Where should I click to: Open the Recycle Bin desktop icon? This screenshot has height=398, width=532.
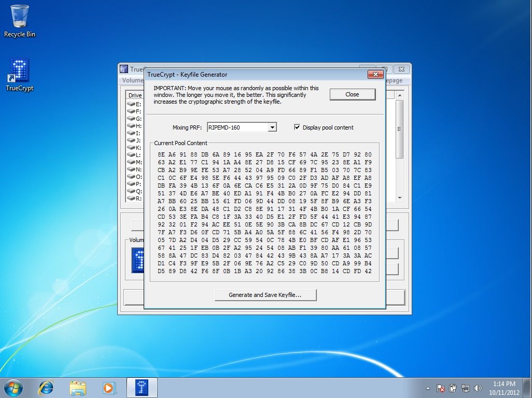pos(19,20)
